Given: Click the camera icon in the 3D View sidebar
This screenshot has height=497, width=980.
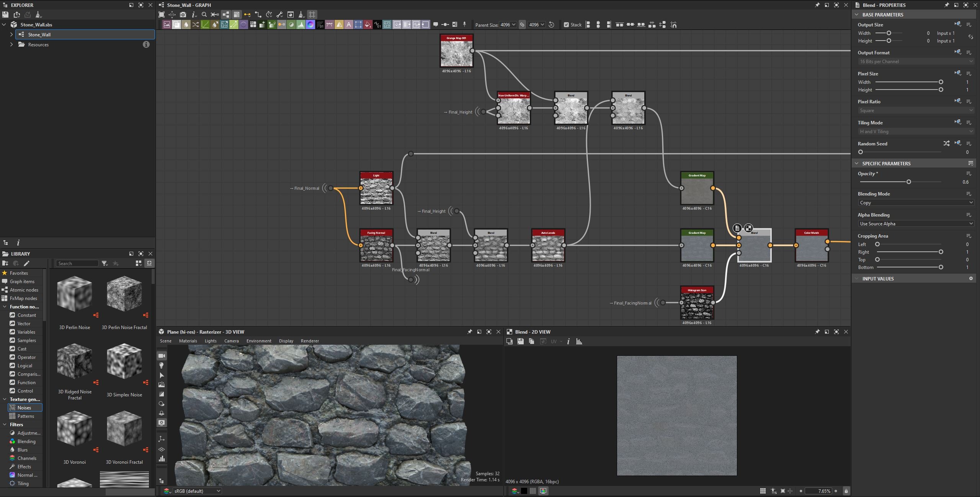Looking at the screenshot, I should coord(162,355).
